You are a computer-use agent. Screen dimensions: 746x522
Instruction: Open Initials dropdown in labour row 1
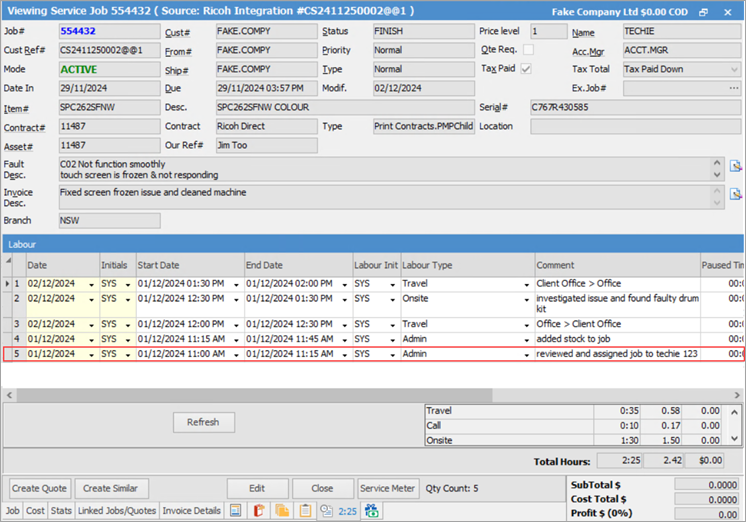(x=127, y=285)
